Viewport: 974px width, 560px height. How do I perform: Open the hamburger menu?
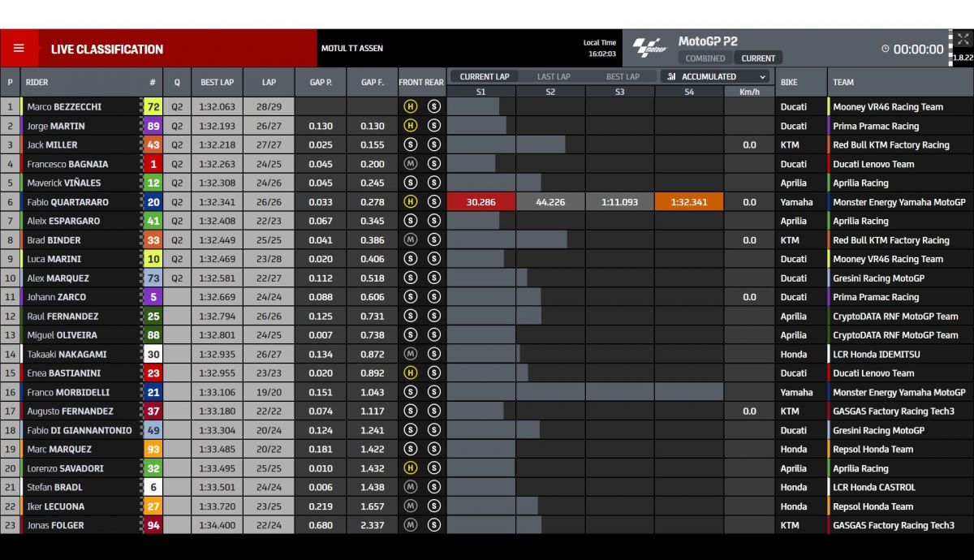coord(19,49)
